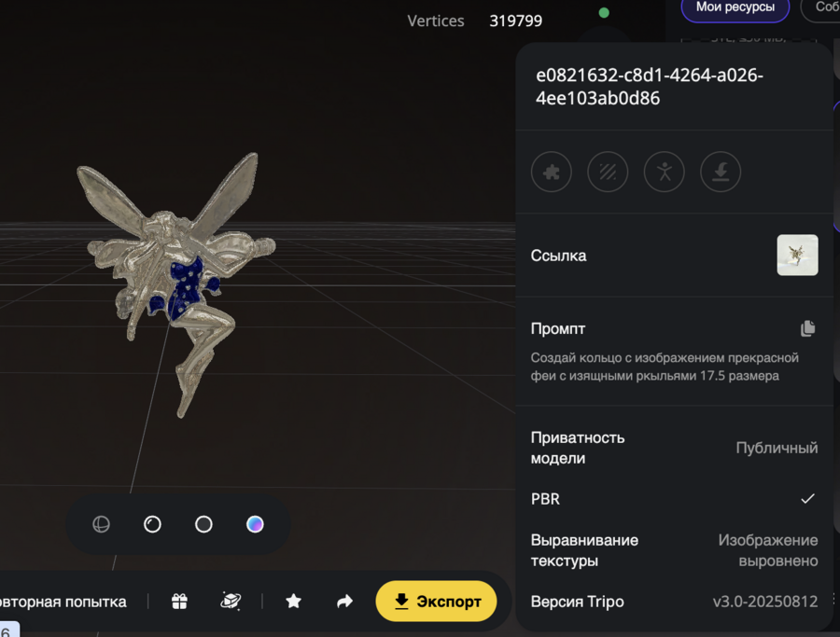Share the model with the arrow icon
This screenshot has height=637, width=840.
344,602
